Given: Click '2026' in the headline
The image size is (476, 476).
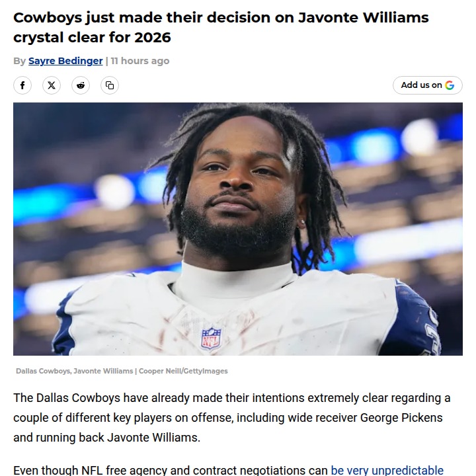Looking at the screenshot, I should pos(153,38).
